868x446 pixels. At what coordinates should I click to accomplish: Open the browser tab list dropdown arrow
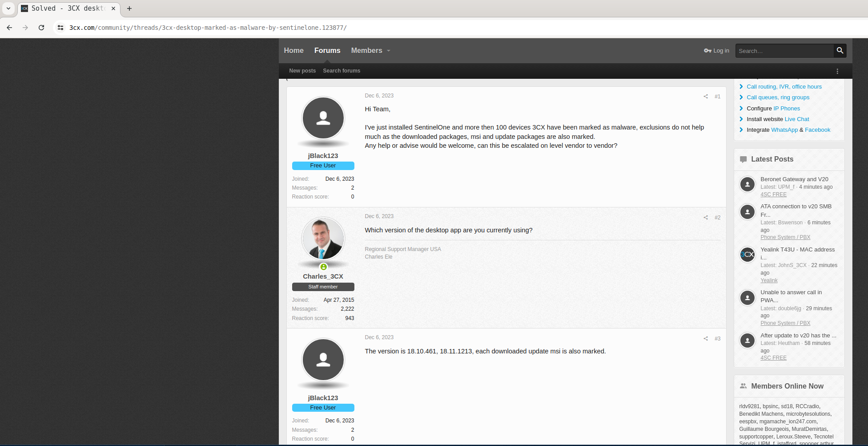click(x=8, y=8)
